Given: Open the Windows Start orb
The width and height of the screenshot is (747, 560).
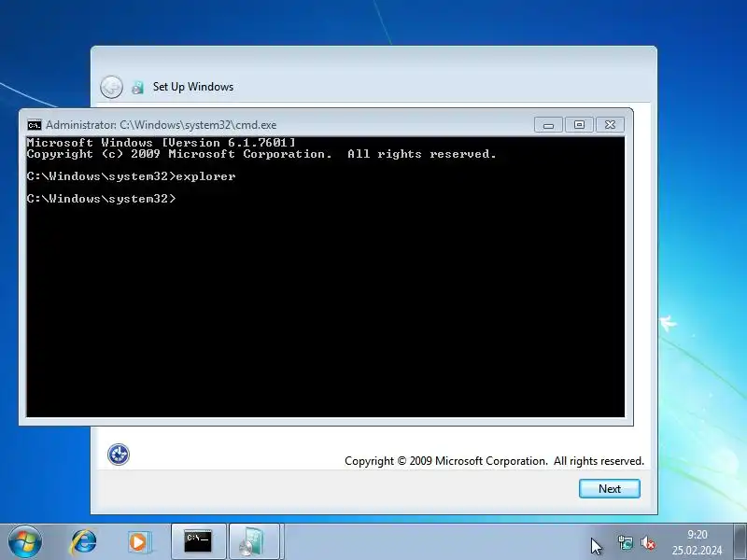Looking at the screenshot, I should click(24, 542).
